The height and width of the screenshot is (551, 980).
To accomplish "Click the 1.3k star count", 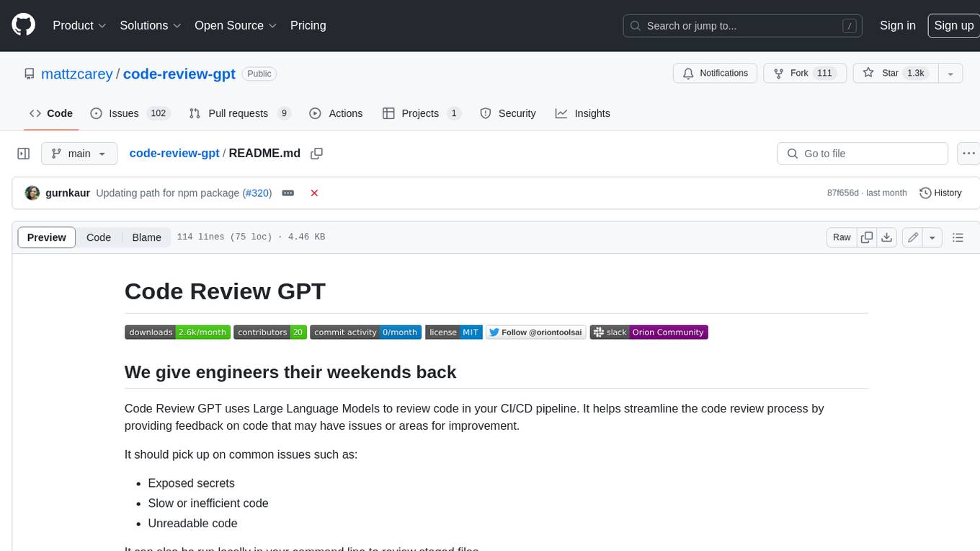I will click(x=916, y=74).
